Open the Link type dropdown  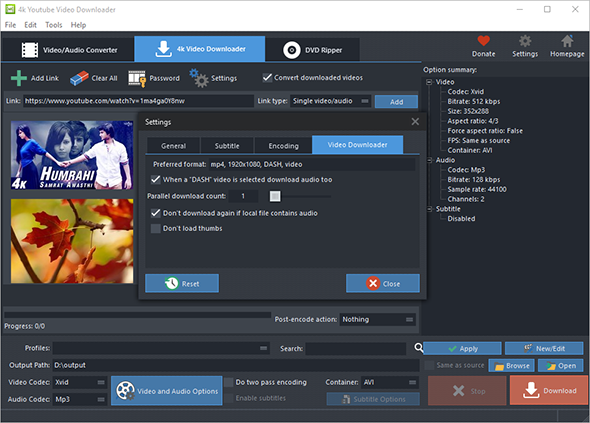tap(330, 101)
